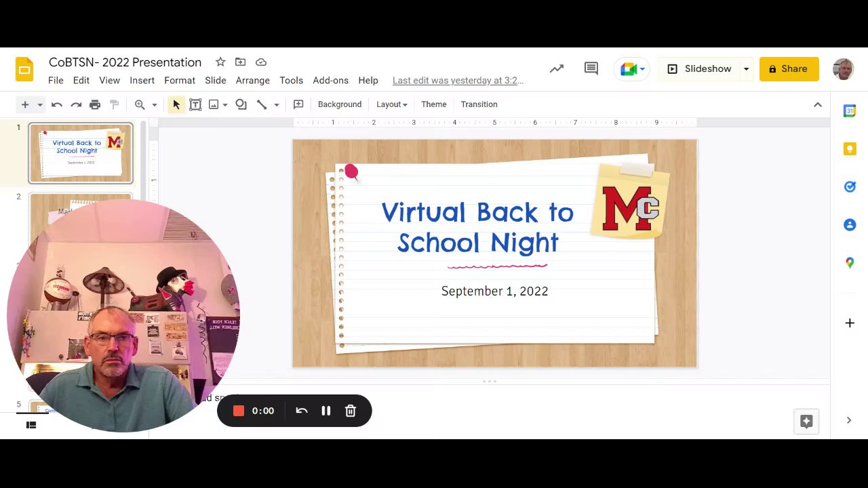Open Google Keep side panel
This screenshot has height=488, width=868.
(x=850, y=149)
